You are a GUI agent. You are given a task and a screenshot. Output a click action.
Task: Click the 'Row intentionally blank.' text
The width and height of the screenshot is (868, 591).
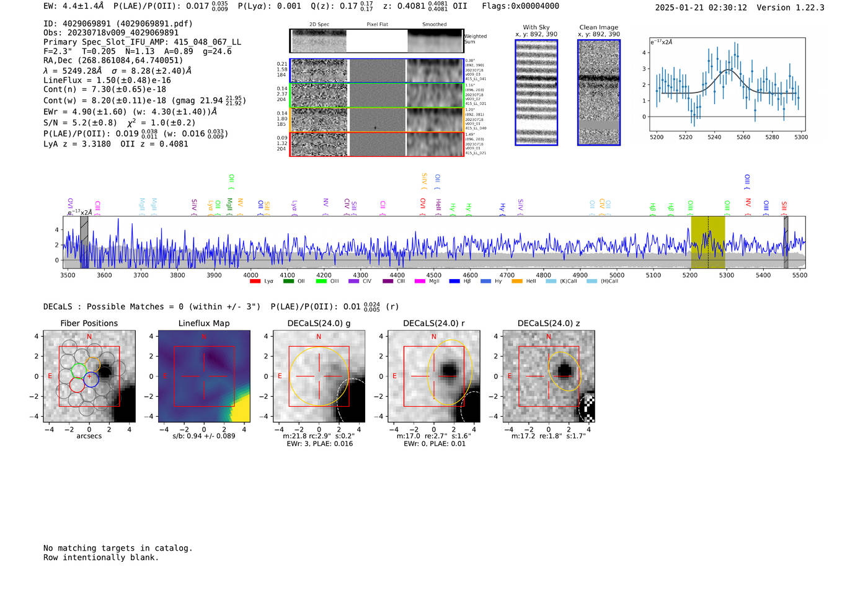click(x=101, y=558)
